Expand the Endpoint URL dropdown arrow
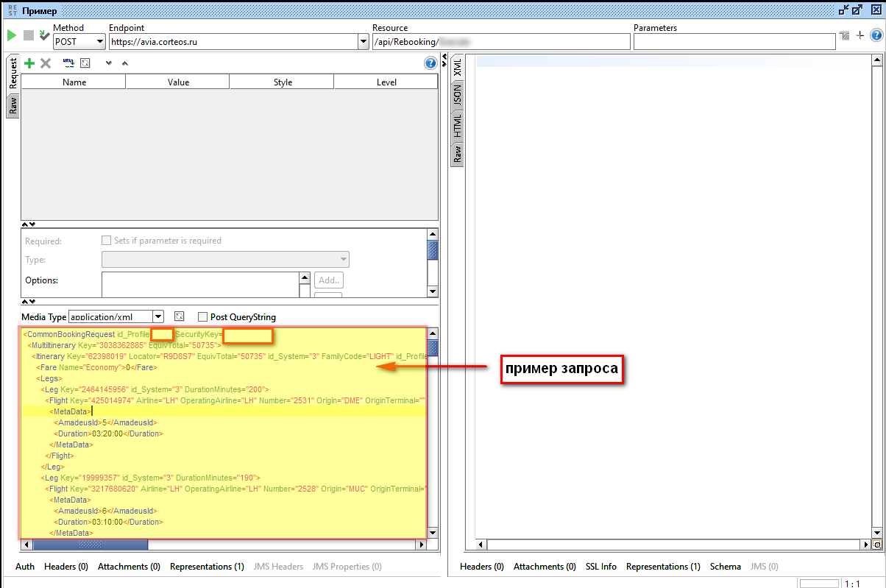The height and width of the screenshot is (588, 886). tap(363, 42)
